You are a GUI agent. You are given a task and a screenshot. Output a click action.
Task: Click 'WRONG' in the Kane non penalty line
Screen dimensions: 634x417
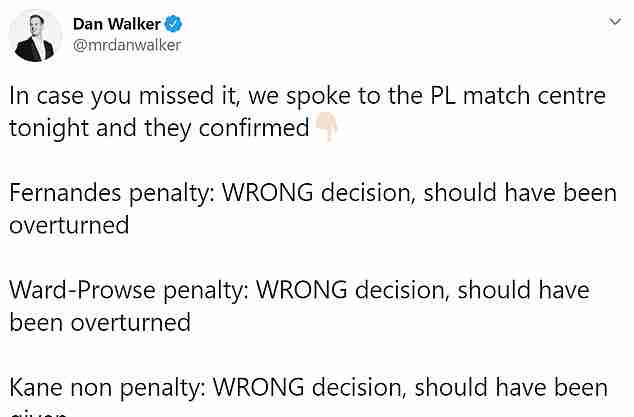259,387
